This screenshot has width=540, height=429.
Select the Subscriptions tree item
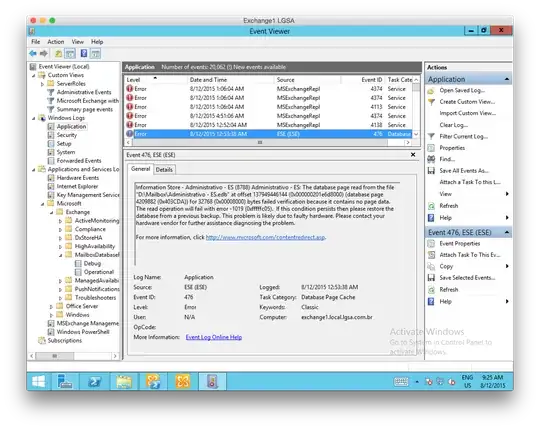[x=65, y=341]
